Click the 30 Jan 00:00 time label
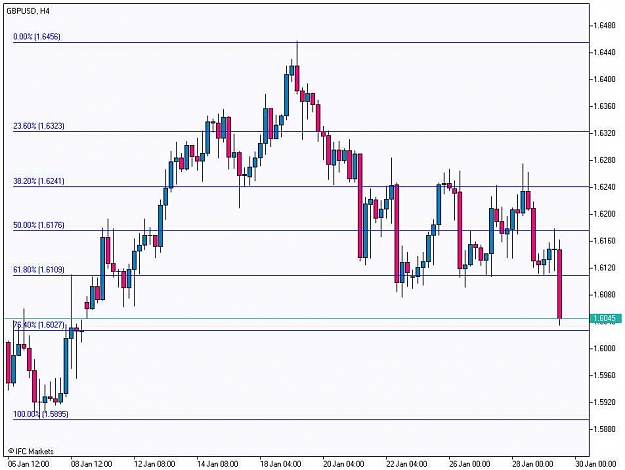The height and width of the screenshot is (470, 625). [x=595, y=464]
